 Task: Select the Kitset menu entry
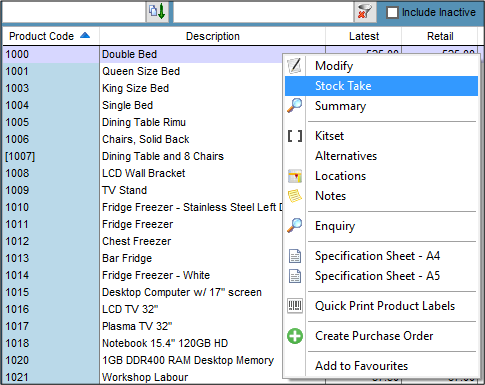tap(381, 136)
